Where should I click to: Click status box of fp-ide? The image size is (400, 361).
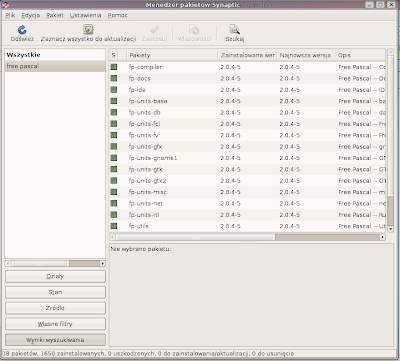point(114,90)
